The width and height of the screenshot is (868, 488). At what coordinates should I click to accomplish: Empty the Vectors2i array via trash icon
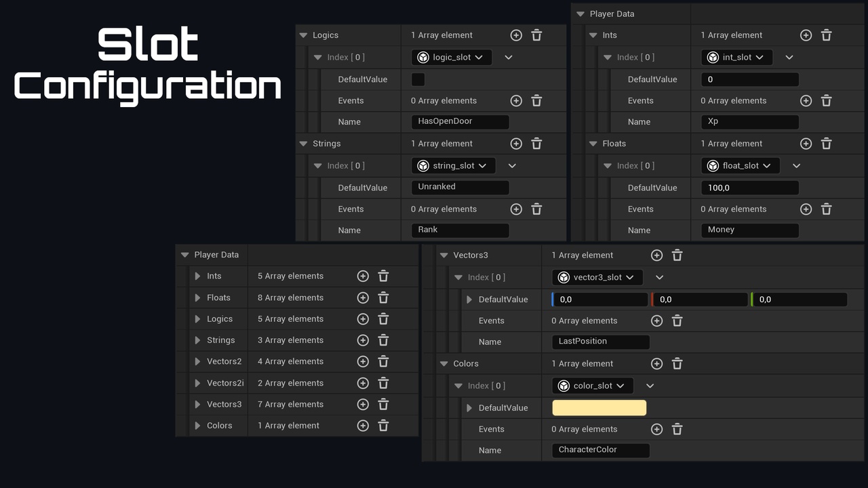point(383,383)
